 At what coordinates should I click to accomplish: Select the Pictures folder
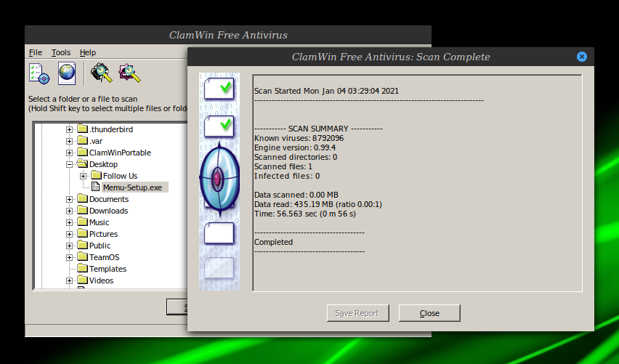click(103, 234)
